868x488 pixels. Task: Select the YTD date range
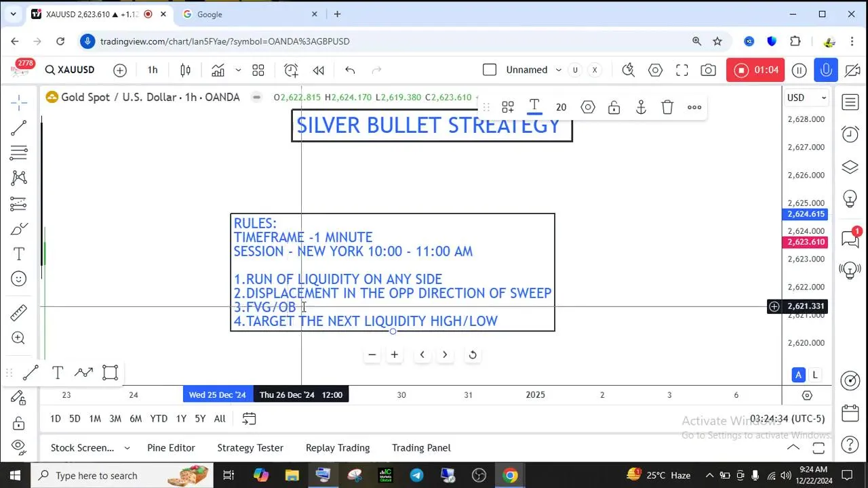coord(159,419)
